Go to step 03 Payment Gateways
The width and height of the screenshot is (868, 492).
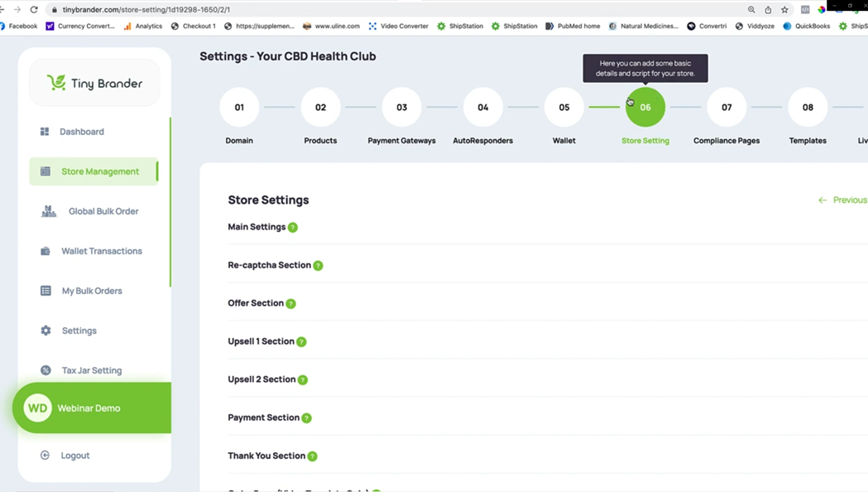(402, 107)
